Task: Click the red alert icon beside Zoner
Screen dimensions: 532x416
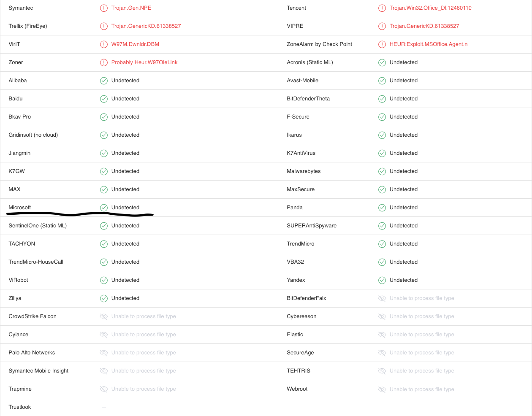Action: click(104, 62)
